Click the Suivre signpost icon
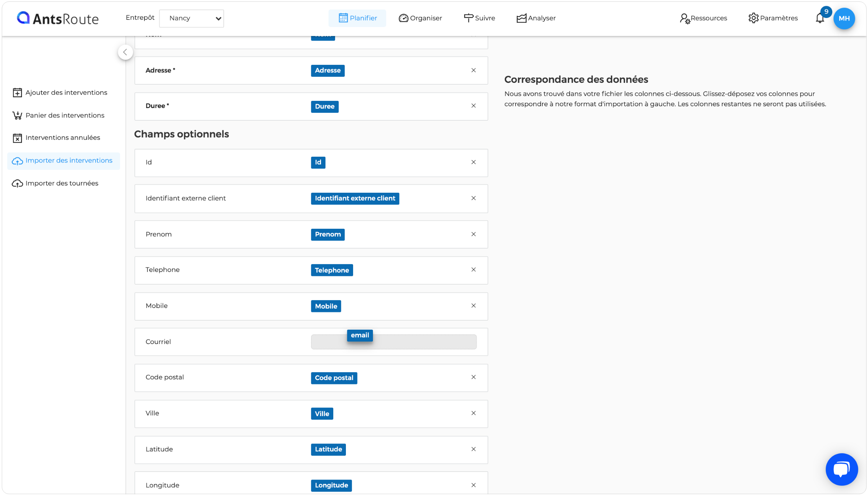 (468, 18)
